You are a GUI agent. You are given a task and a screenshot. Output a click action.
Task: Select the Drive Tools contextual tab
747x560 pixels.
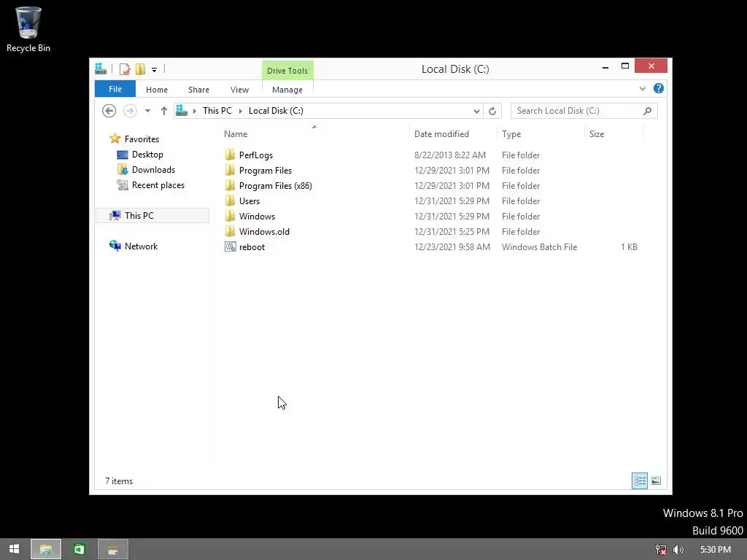tap(287, 71)
